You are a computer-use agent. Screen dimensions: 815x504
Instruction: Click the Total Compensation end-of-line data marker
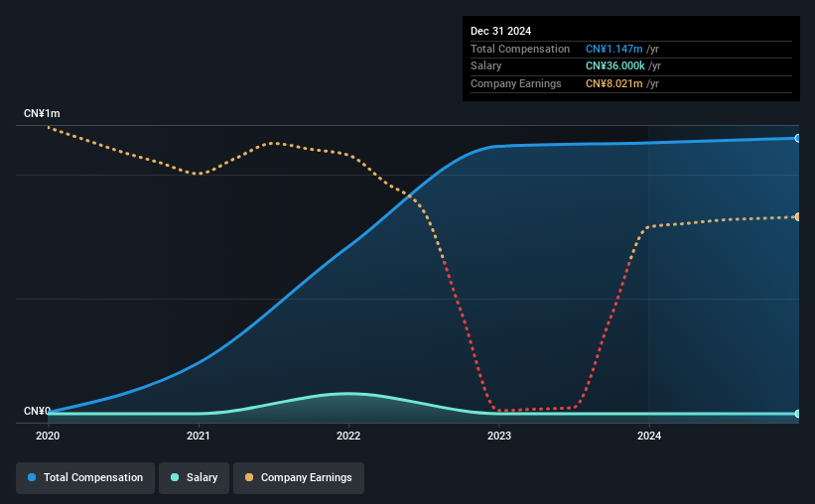[798, 138]
